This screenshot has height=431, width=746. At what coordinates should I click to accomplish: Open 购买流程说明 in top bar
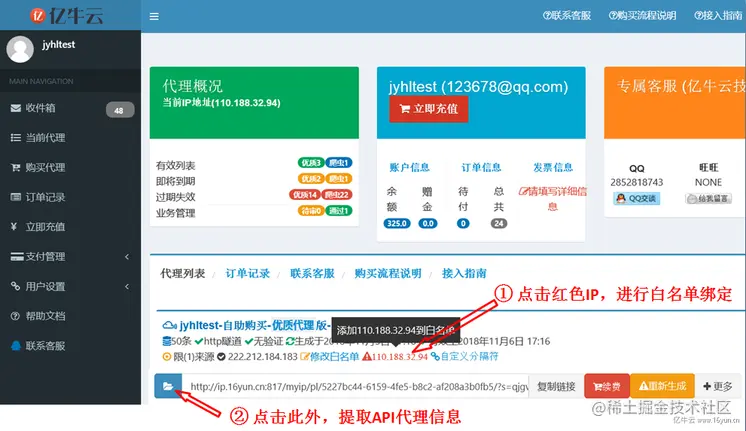[x=642, y=16]
